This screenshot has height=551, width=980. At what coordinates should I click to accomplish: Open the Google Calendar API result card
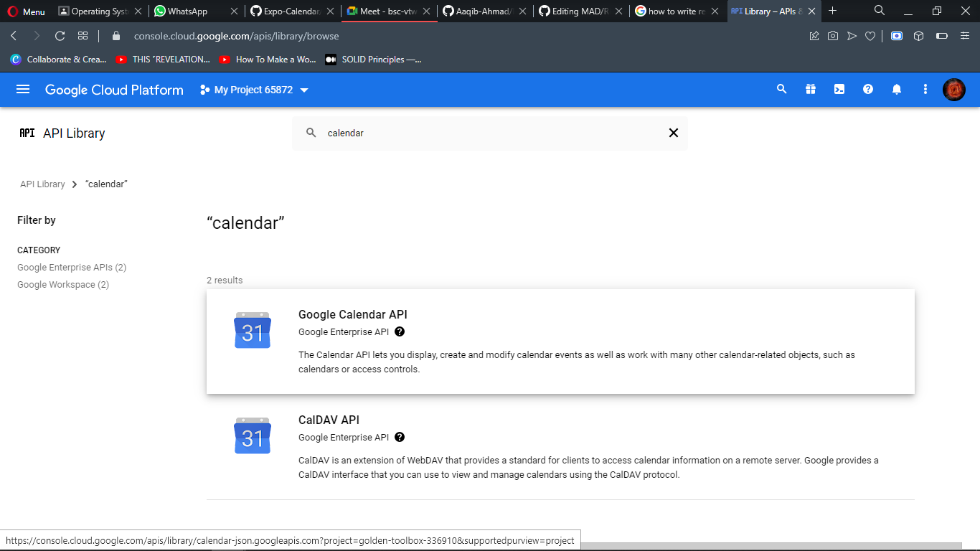tap(353, 314)
